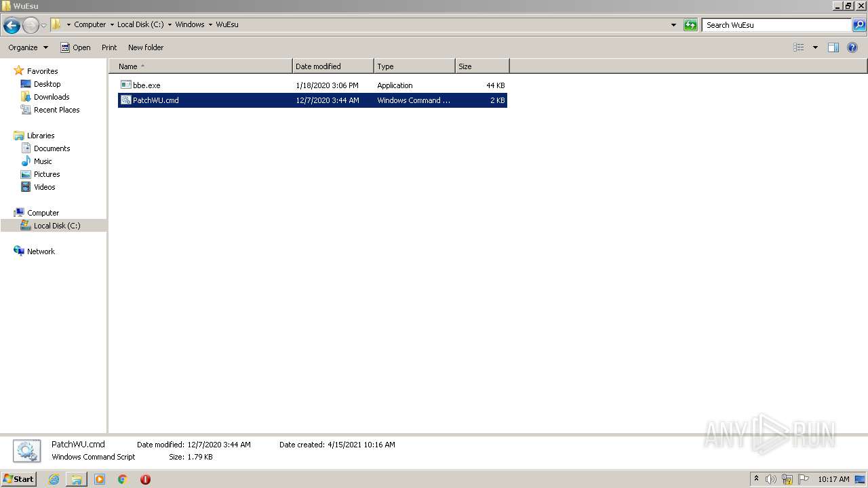Launch Windows Media Player from taskbar
868x488 pixels.
[100, 479]
